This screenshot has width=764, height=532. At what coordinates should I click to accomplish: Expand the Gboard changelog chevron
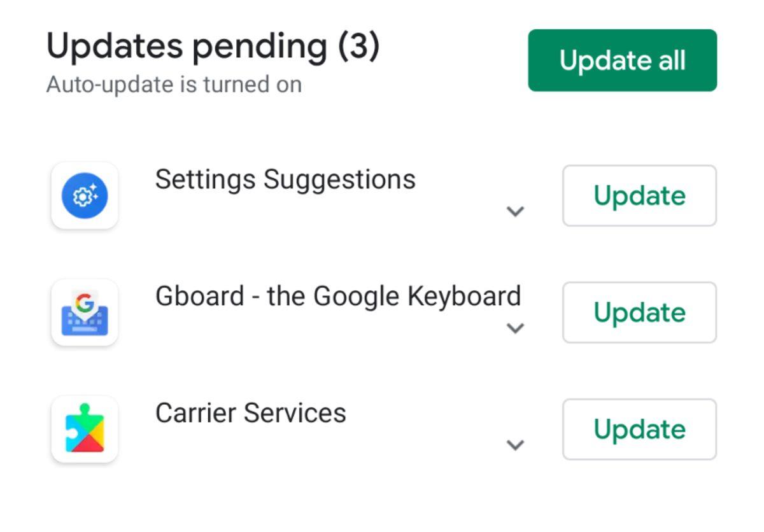point(517,329)
